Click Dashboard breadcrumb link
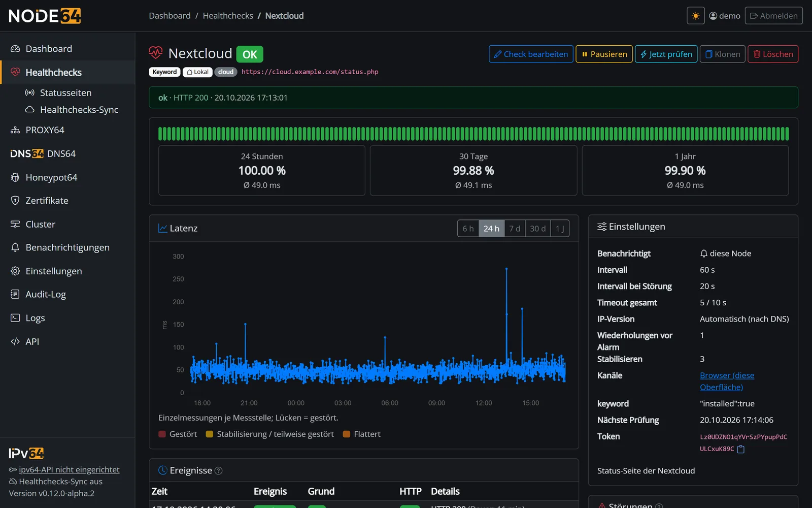This screenshot has width=812, height=508. [170, 16]
